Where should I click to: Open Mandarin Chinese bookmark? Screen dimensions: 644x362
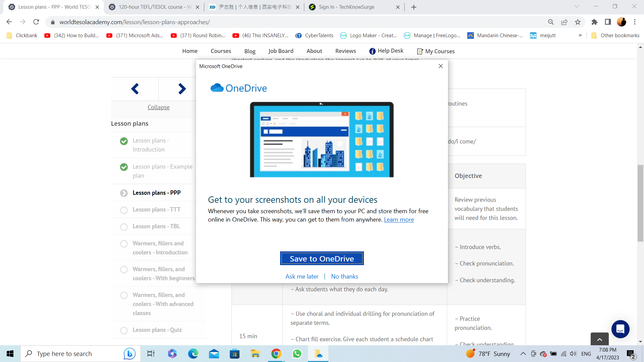(495, 35)
